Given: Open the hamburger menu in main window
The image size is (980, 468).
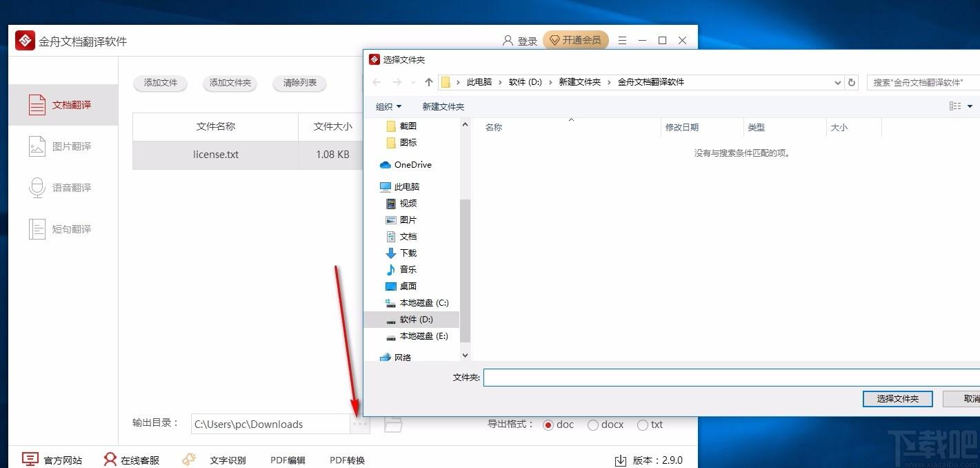Looking at the screenshot, I should pyautogui.click(x=623, y=41).
